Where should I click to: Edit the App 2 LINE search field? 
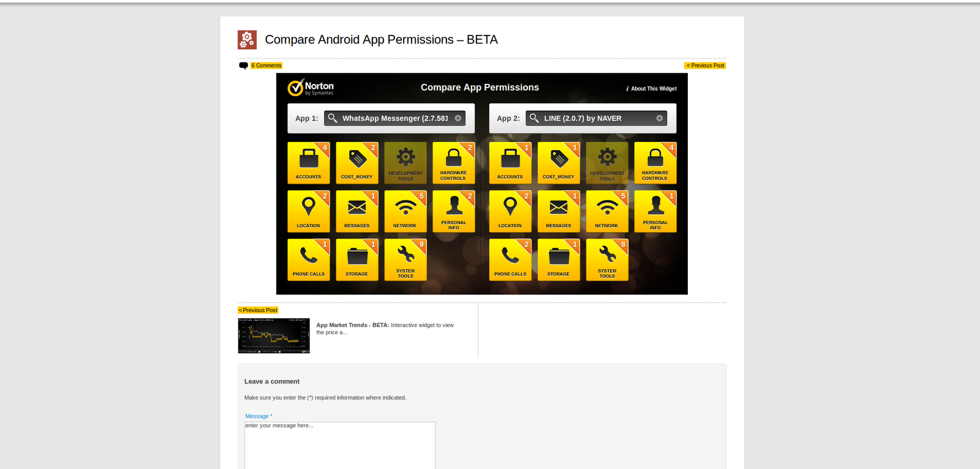point(596,118)
